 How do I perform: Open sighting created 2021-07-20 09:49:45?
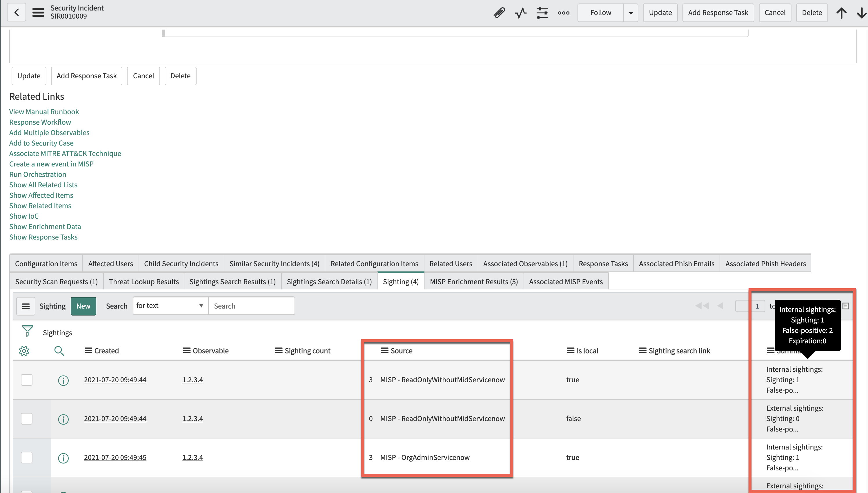[x=115, y=457]
